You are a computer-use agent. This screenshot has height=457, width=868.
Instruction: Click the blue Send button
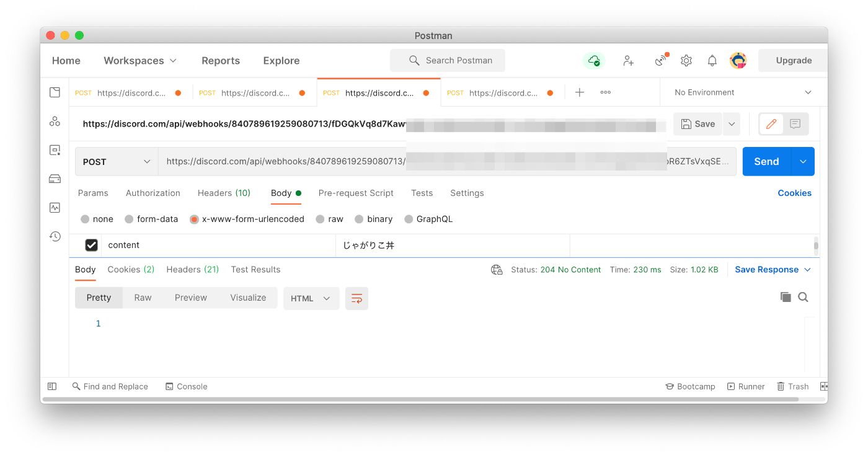766,161
